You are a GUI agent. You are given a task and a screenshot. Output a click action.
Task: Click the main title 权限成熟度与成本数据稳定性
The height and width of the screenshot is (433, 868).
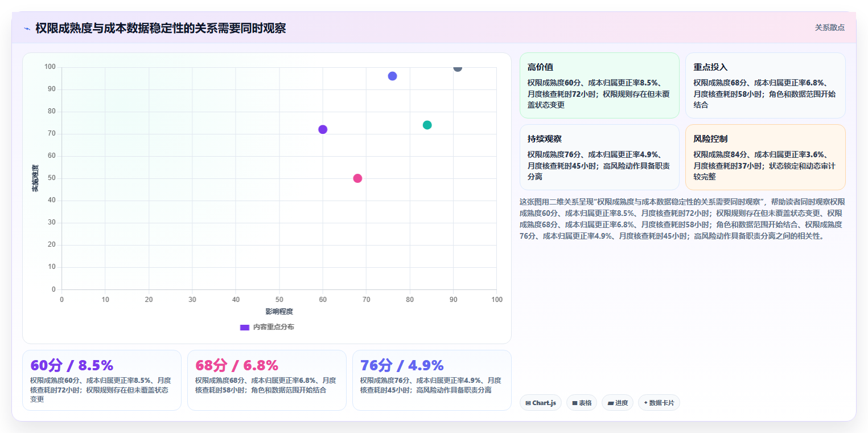(x=161, y=28)
